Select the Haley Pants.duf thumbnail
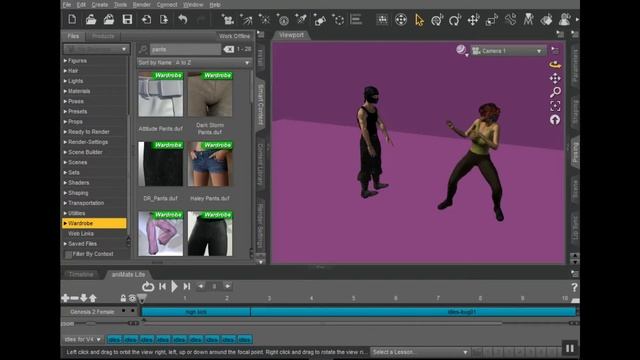This screenshot has height=360, width=640. tap(210, 164)
